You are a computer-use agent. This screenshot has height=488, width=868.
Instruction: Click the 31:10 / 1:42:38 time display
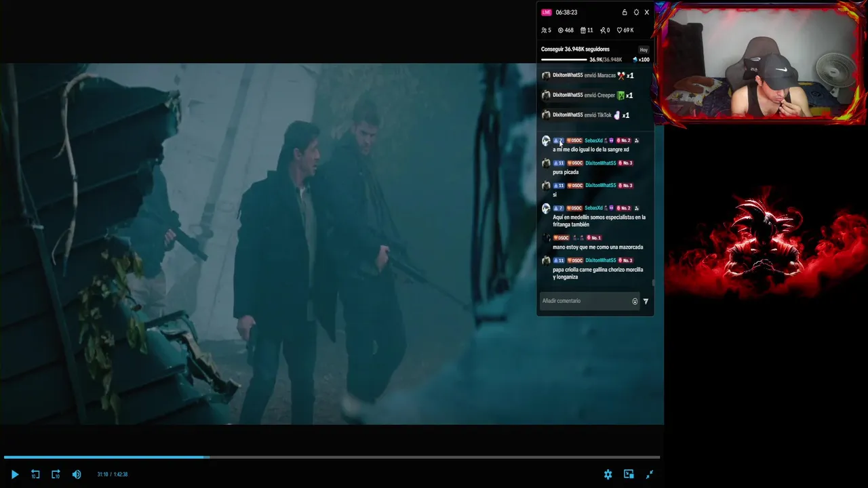click(x=113, y=474)
